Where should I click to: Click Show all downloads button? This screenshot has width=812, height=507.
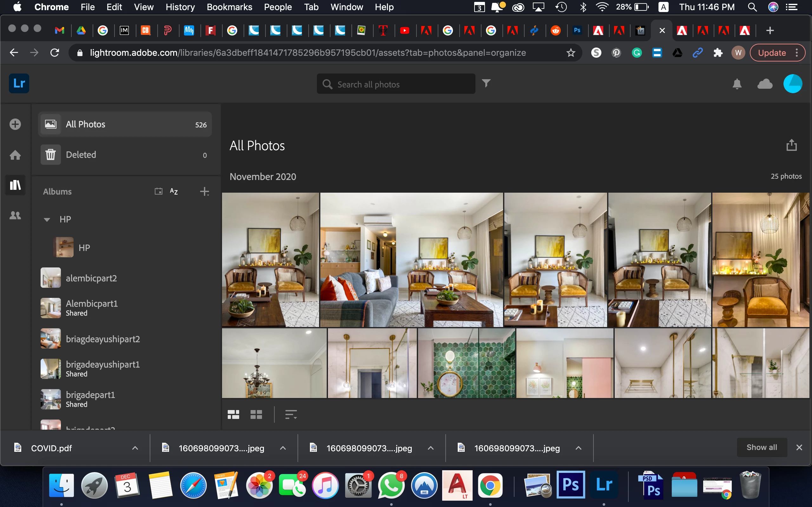tap(761, 447)
